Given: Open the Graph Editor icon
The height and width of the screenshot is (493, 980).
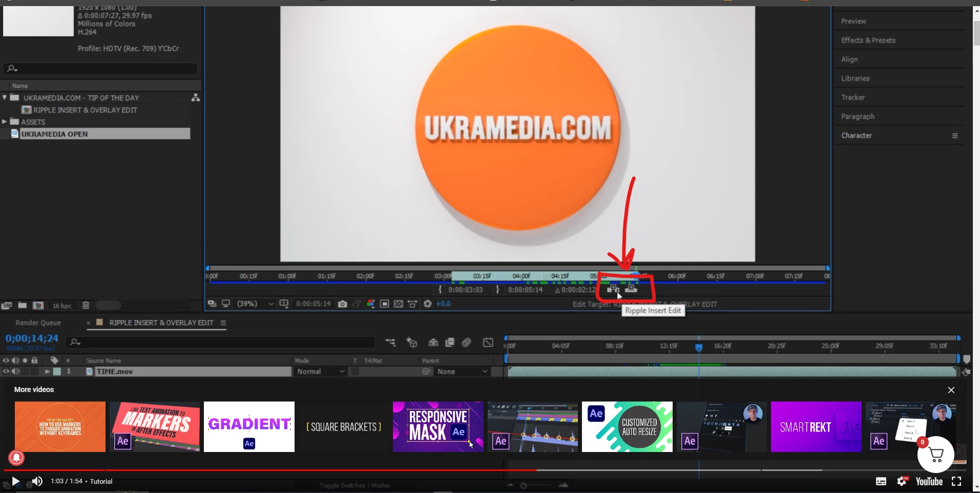Looking at the screenshot, I should tap(488, 342).
